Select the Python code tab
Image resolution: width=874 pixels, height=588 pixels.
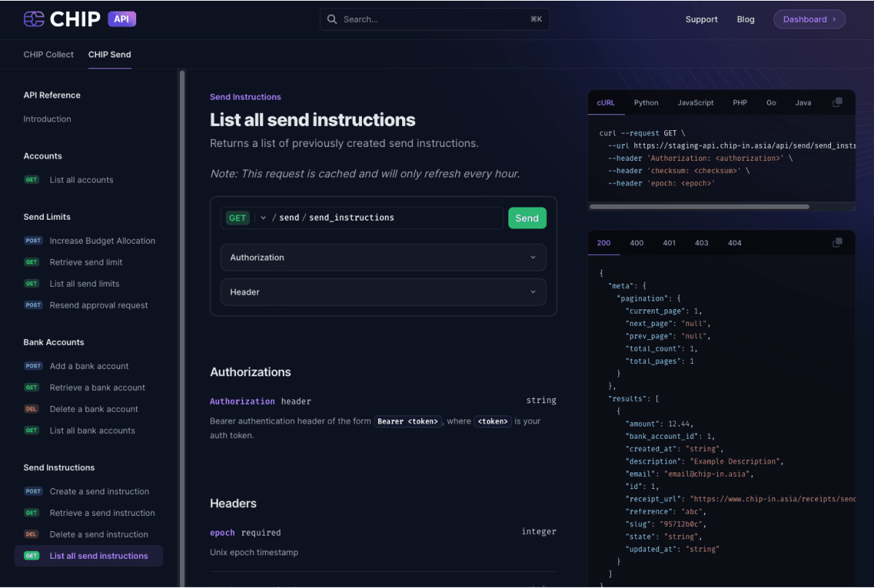tap(646, 103)
